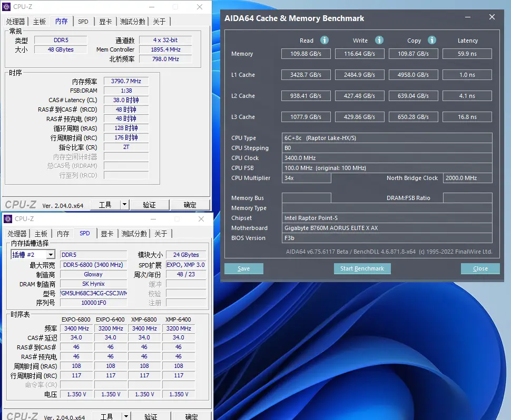Open SPD tab in top CPU-Z window
Screen dimensions: 511x420
(83, 22)
